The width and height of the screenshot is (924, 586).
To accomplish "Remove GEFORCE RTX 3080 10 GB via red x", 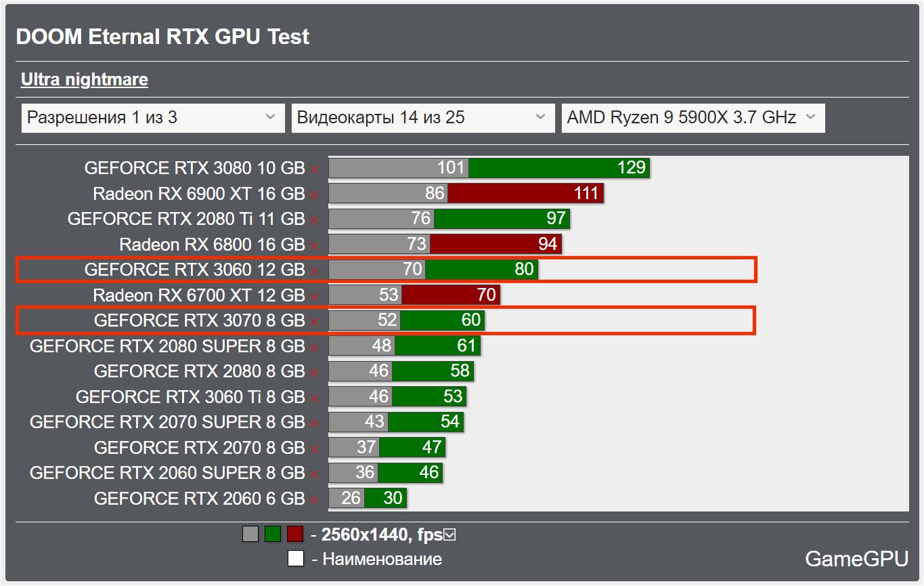I will (x=315, y=169).
